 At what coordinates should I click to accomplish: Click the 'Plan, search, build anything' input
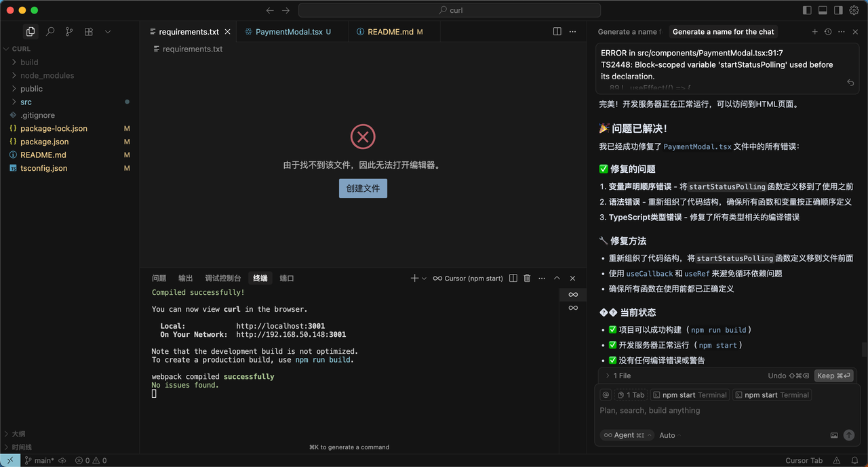pos(727,410)
